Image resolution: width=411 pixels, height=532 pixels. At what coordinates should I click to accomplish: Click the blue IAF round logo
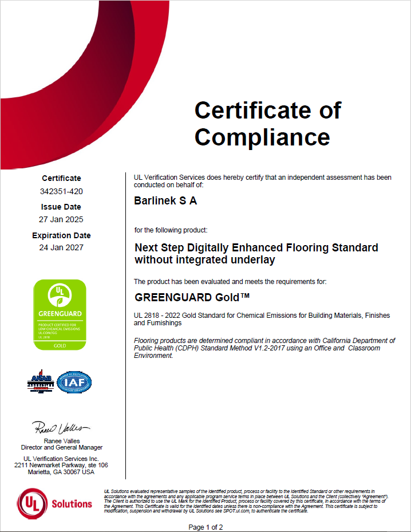[74, 382]
